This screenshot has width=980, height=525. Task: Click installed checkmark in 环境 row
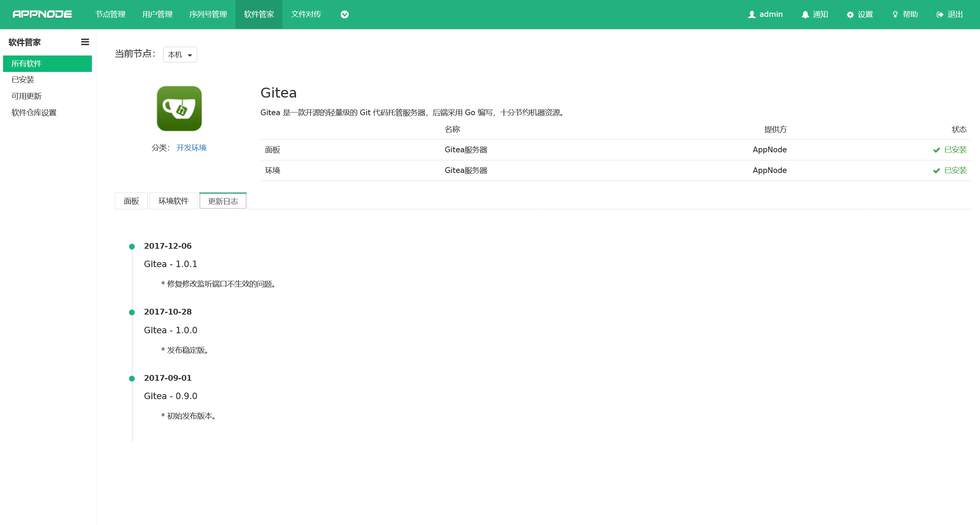click(936, 171)
